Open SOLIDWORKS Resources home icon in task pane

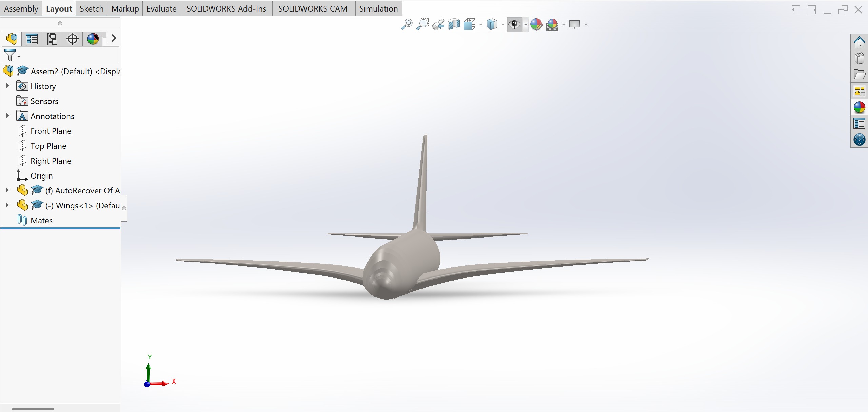pos(859,42)
